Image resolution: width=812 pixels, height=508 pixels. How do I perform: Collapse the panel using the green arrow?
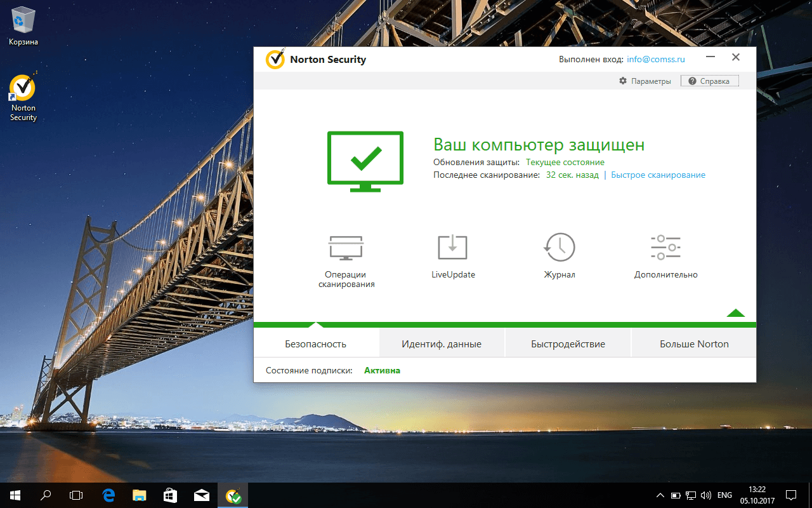735,312
